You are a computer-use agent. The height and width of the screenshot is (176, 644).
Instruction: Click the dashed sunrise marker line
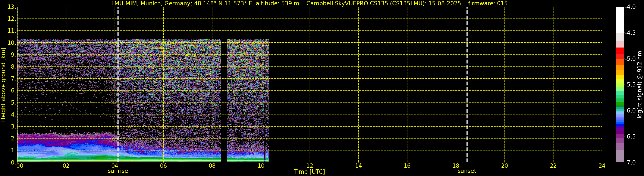click(118, 85)
